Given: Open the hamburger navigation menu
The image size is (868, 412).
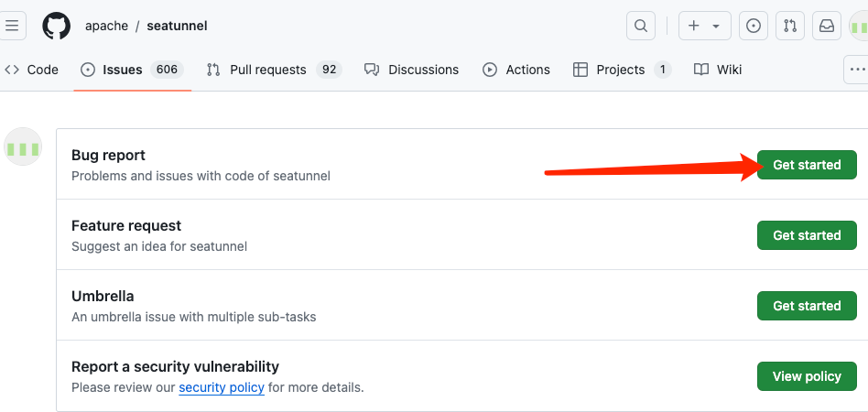Looking at the screenshot, I should [x=12, y=26].
